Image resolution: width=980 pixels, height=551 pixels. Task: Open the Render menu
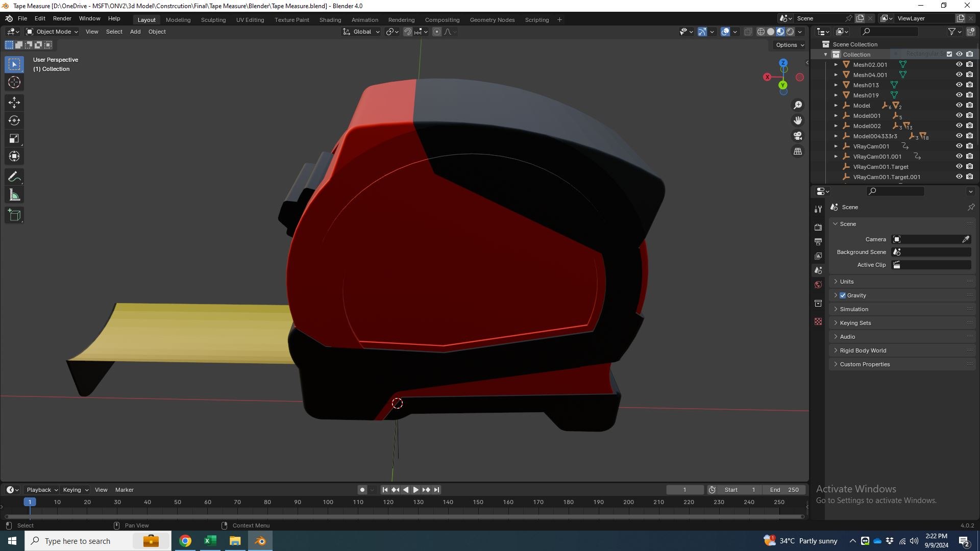pyautogui.click(x=62, y=18)
